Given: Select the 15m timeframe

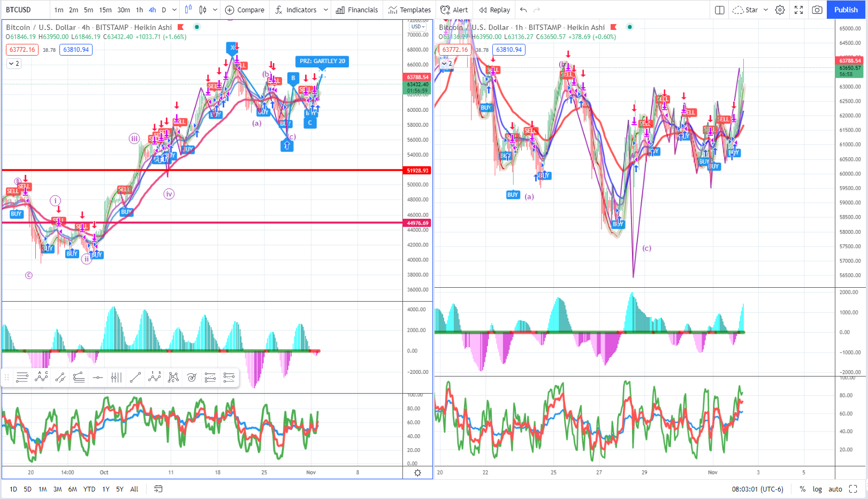Looking at the screenshot, I should point(105,10).
